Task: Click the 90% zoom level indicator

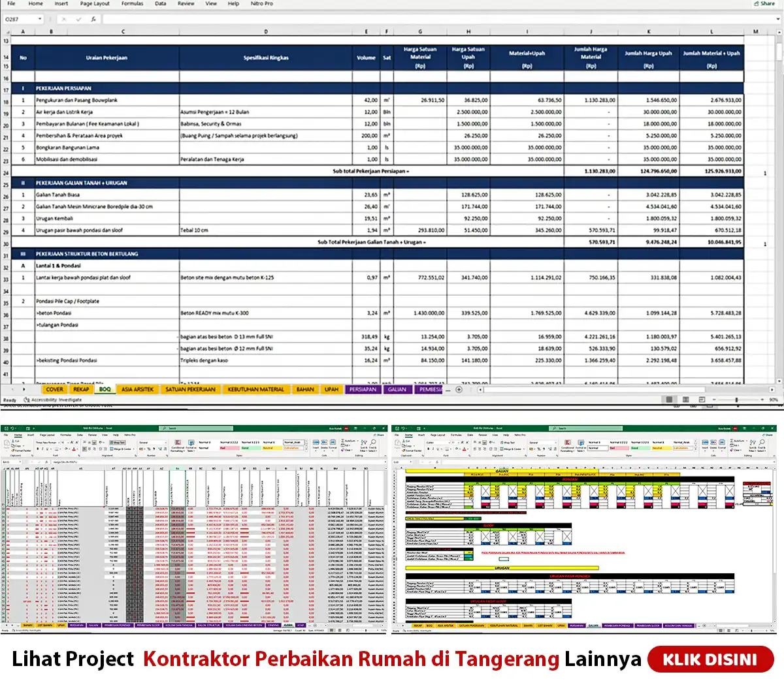Action: coord(774,400)
